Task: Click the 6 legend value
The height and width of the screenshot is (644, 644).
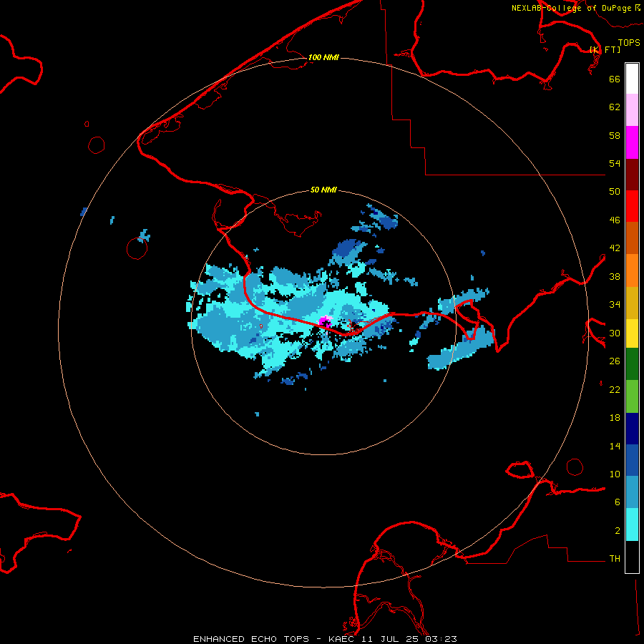Action: click(618, 502)
